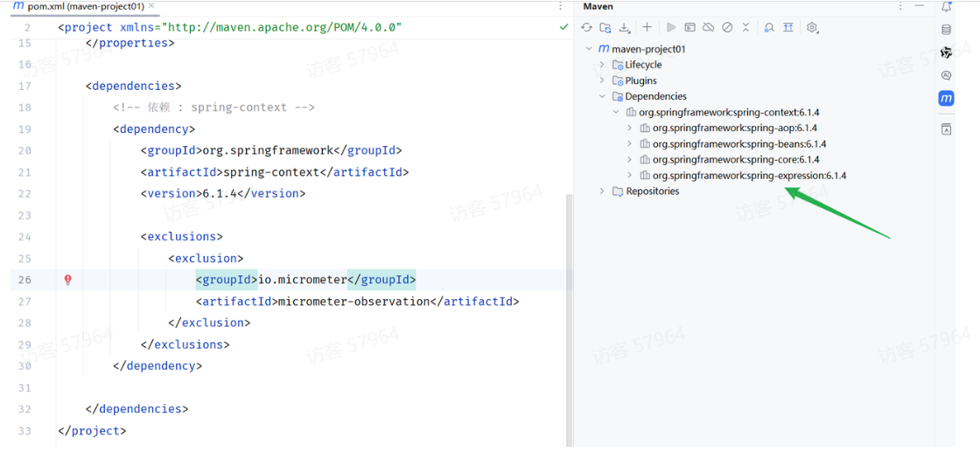Viewport: 980px width, 459px height.
Task: Click version value '6.1.4' on line 22
Action: 220,193
